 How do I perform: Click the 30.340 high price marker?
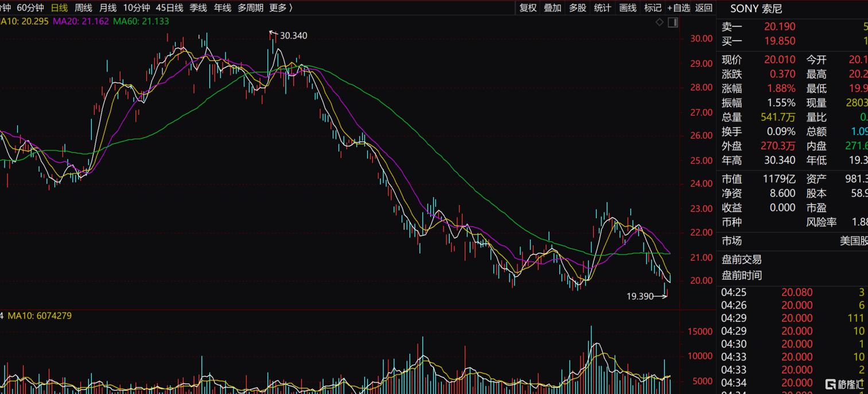point(293,36)
